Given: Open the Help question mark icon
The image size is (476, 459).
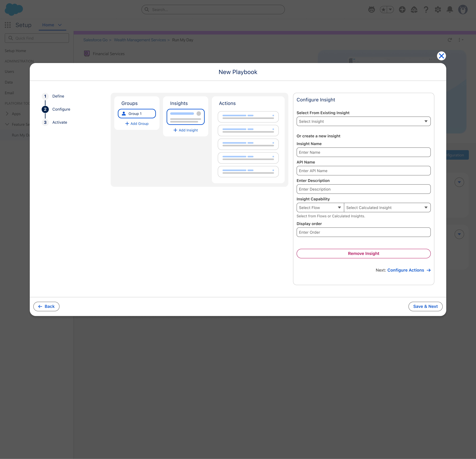Looking at the screenshot, I should click(x=426, y=10).
